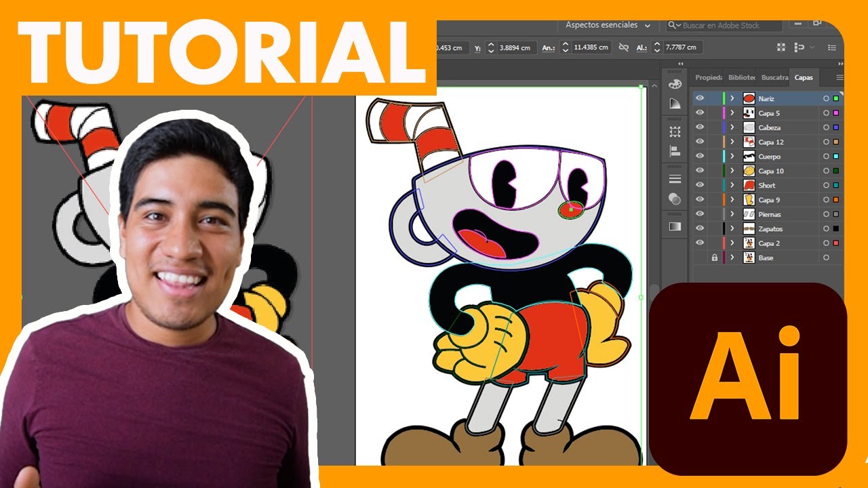868x488 pixels.
Task: Click the Y value stepper arrows
Action: click(491, 47)
